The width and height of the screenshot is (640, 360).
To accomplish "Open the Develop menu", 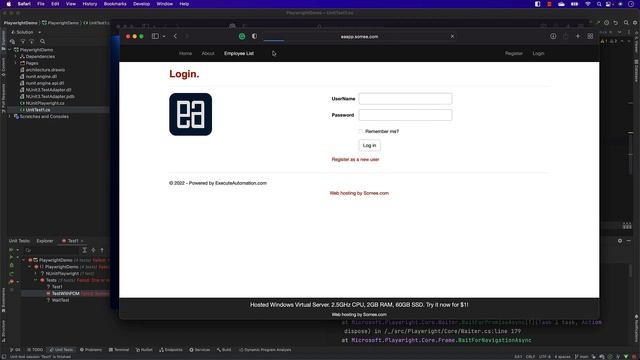I will tap(141, 4).
